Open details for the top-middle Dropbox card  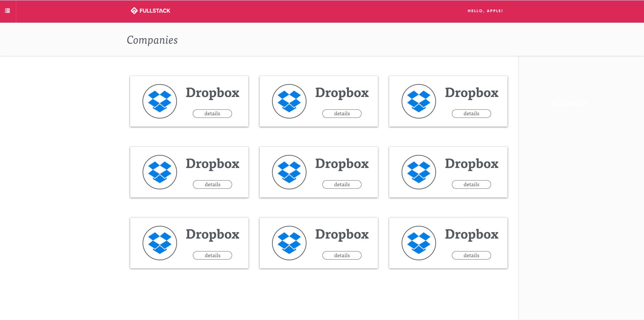(x=342, y=114)
